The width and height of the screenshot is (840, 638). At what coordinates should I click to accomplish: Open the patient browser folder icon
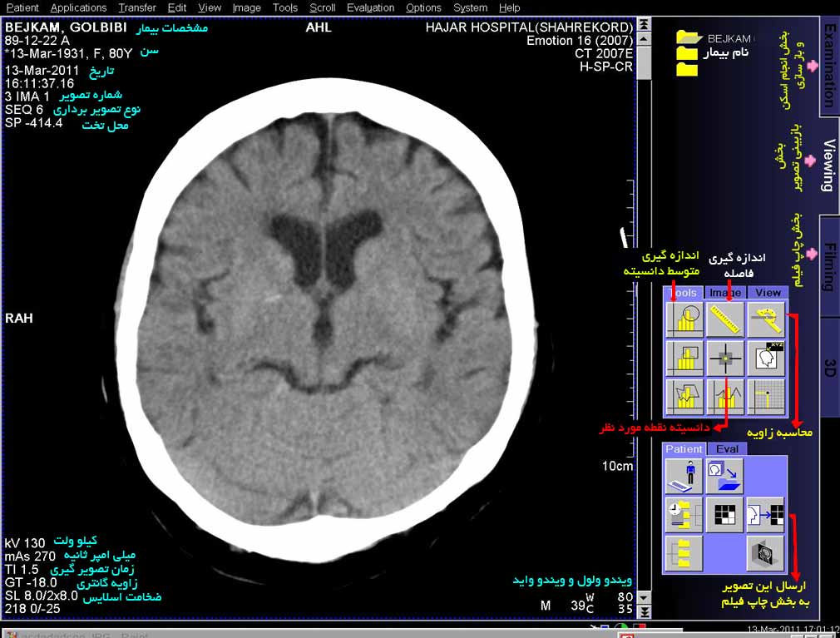point(725,476)
